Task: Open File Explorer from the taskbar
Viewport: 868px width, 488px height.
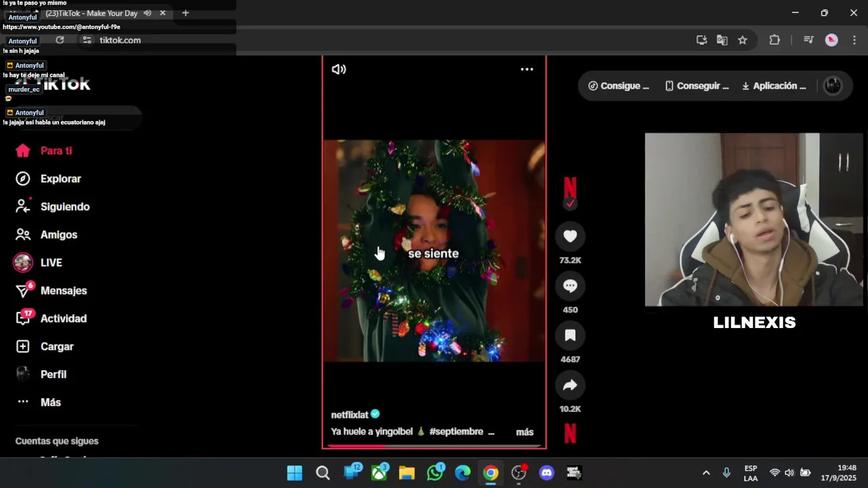Action: pos(407,473)
